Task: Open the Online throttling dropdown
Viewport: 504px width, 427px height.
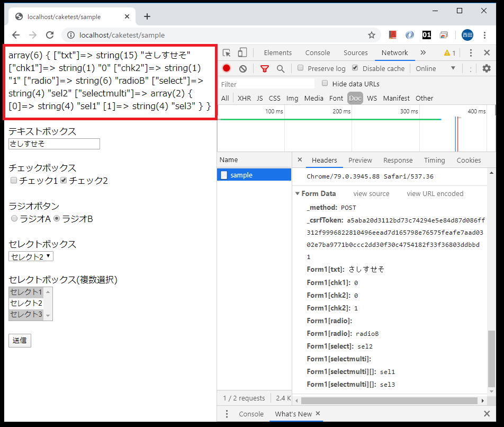Action: [x=435, y=68]
